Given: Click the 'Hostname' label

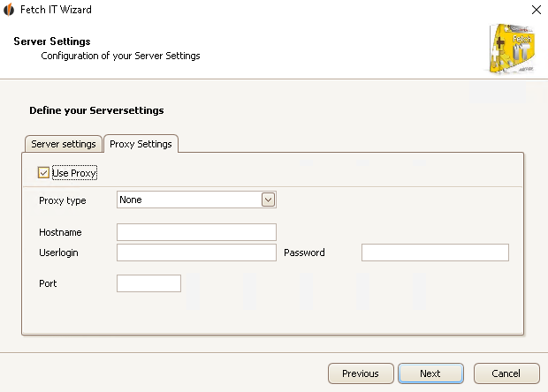Looking at the screenshot, I should [x=60, y=232].
